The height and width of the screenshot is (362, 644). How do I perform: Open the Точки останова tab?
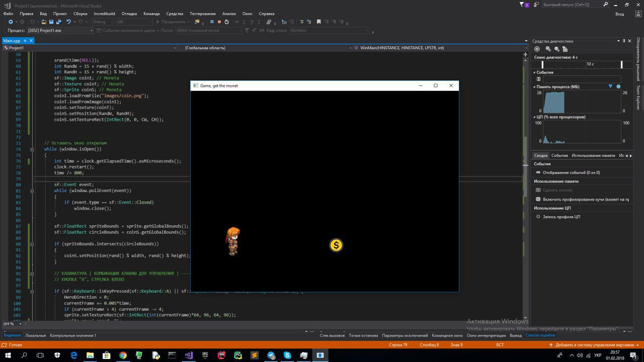point(363,335)
